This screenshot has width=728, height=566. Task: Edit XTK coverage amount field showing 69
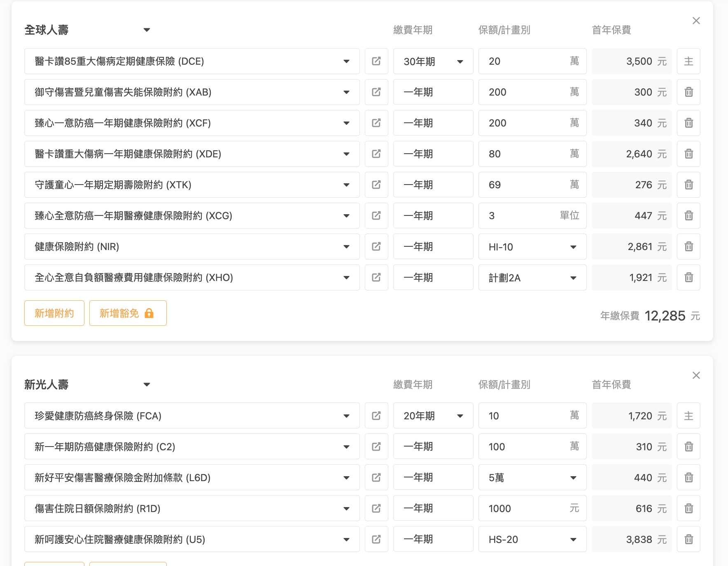(x=532, y=185)
